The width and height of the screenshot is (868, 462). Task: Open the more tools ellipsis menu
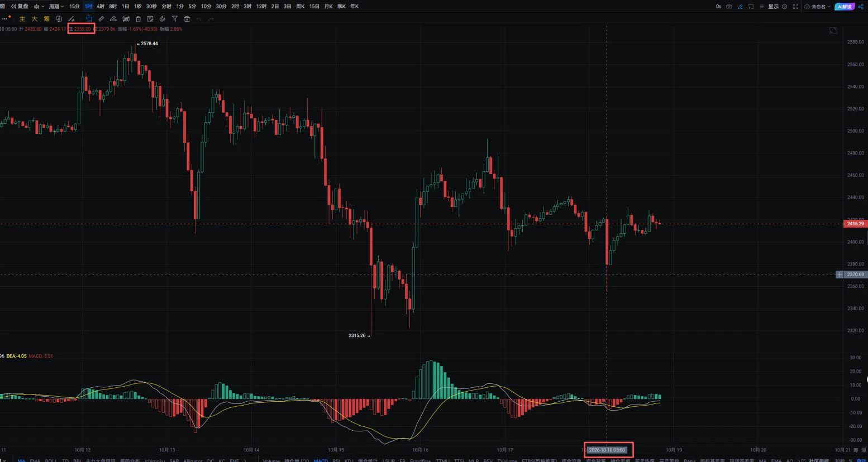(x=6, y=18)
